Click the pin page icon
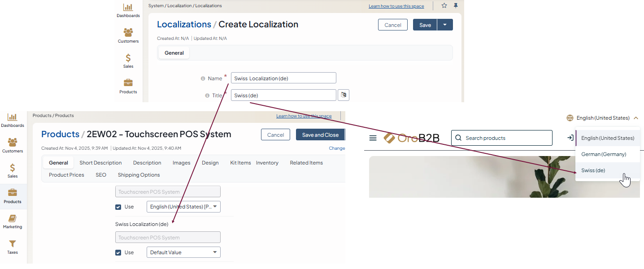Screen dimensions: 644x269 click(x=456, y=6)
